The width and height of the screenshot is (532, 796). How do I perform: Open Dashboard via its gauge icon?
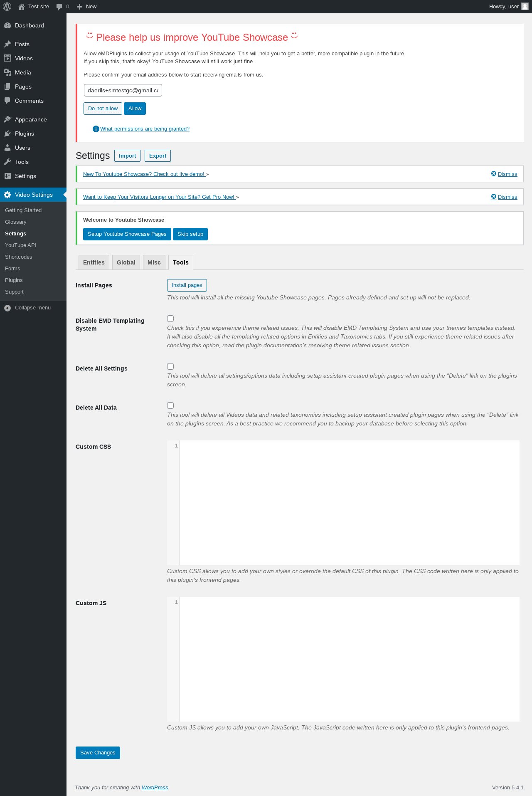(x=7, y=25)
